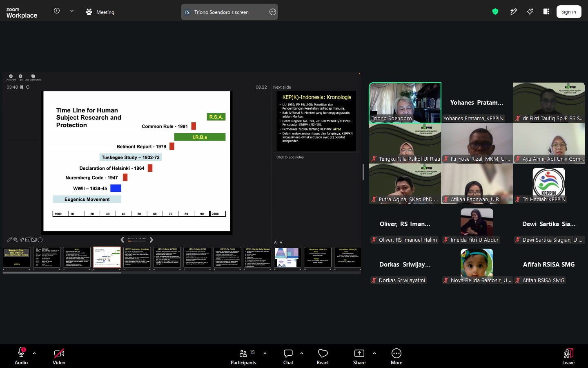Open Tips in presenter view

coord(20,77)
